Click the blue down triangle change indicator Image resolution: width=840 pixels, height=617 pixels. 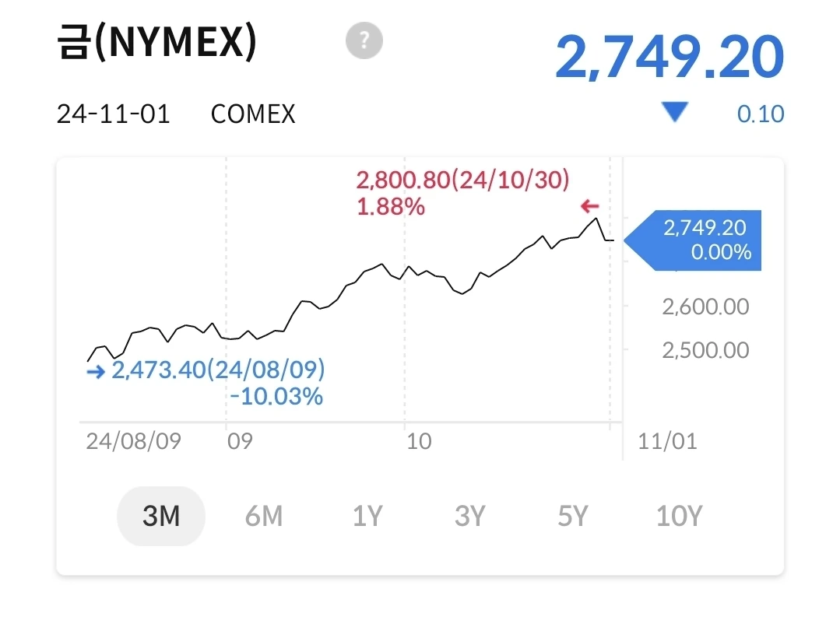point(674,114)
